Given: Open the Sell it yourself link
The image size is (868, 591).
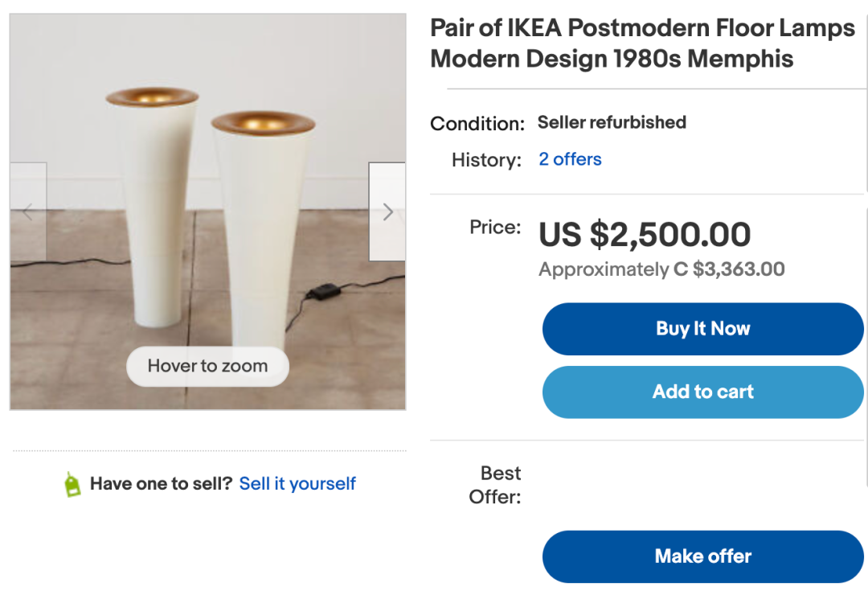Looking at the screenshot, I should (297, 483).
